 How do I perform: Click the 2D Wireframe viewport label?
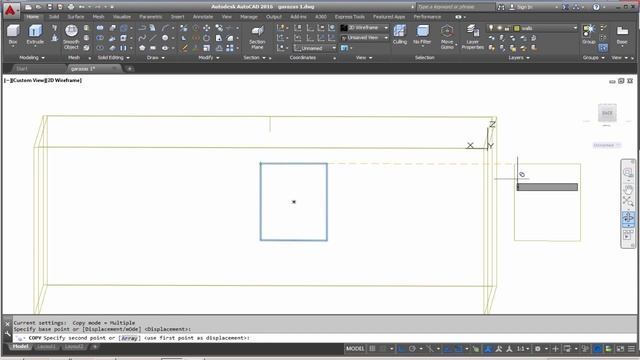click(x=63, y=80)
